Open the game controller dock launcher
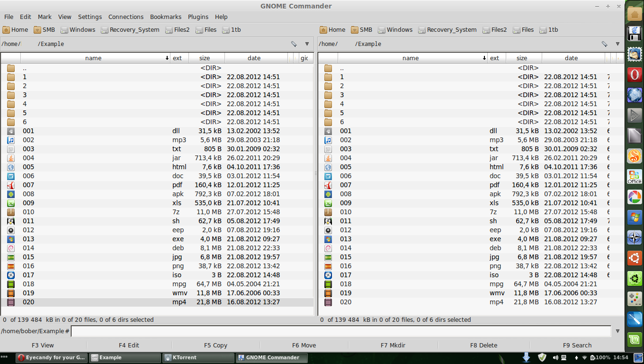The width and height of the screenshot is (644, 364). (635, 299)
